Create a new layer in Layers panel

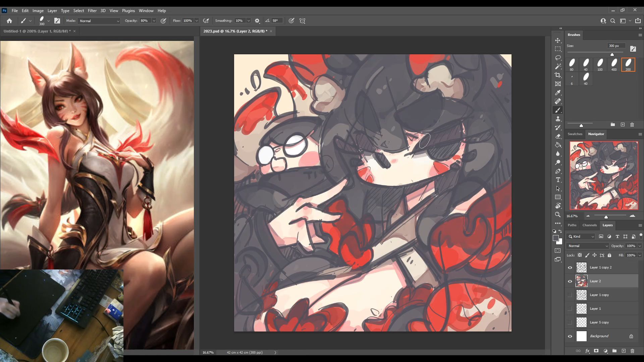624,351
